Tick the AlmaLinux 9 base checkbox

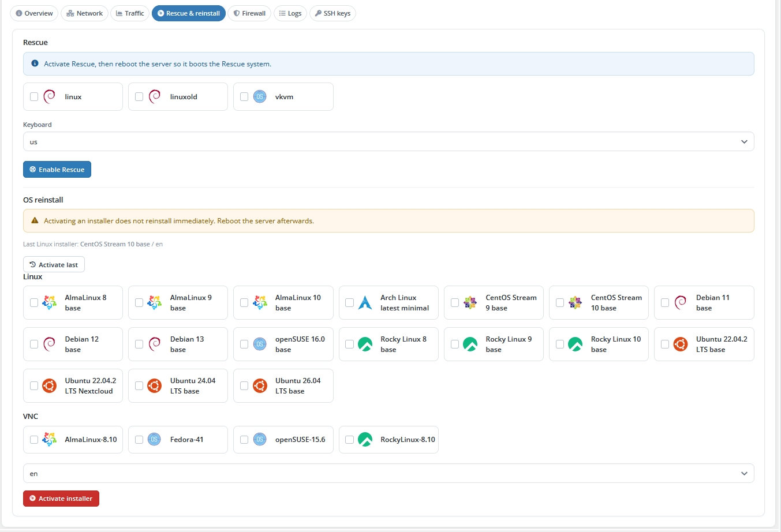coord(139,302)
